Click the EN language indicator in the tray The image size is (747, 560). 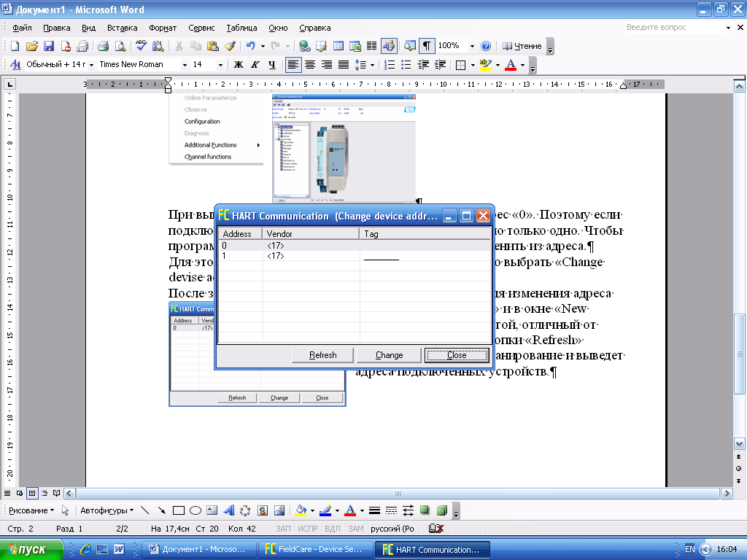tap(689, 549)
